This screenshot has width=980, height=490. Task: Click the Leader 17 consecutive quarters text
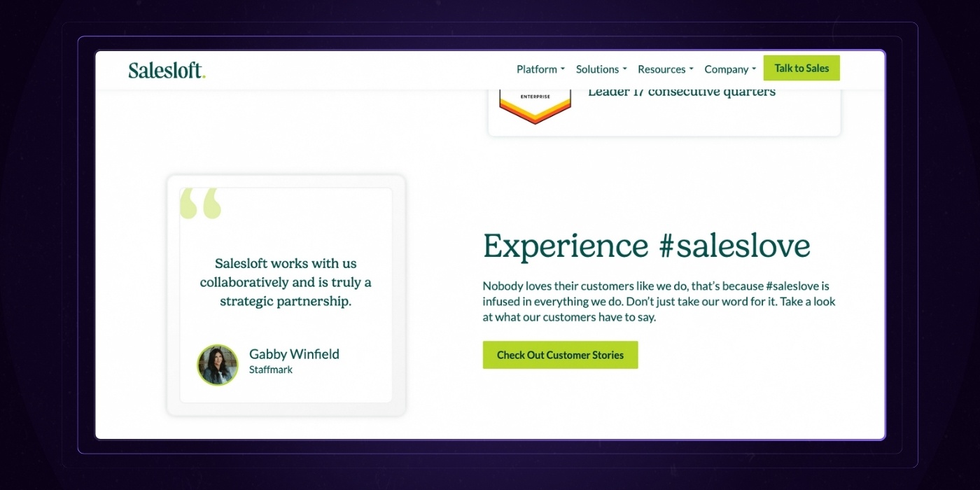pyautogui.click(x=681, y=92)
